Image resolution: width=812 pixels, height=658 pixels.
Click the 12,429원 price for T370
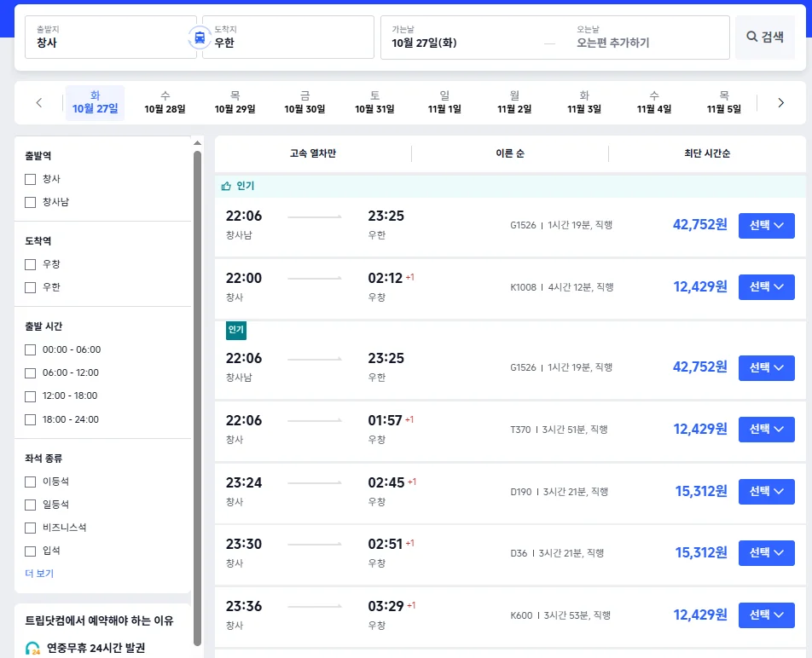[700, 430]
